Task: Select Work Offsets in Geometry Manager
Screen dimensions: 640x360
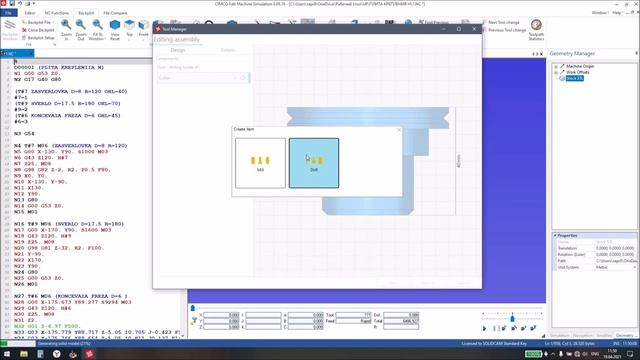Action: [x=577, y=72]
